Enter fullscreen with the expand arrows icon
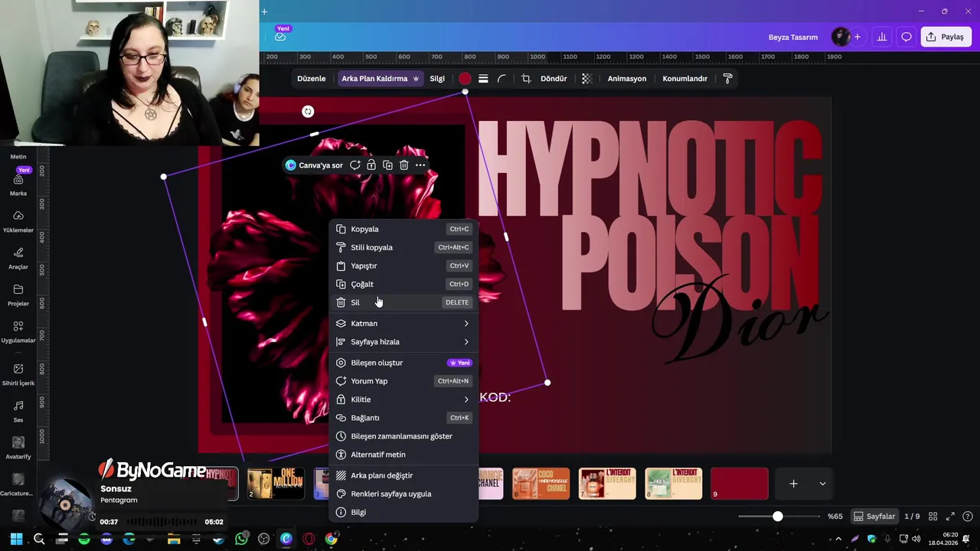The image size is (980, 551). coord(951,517)
